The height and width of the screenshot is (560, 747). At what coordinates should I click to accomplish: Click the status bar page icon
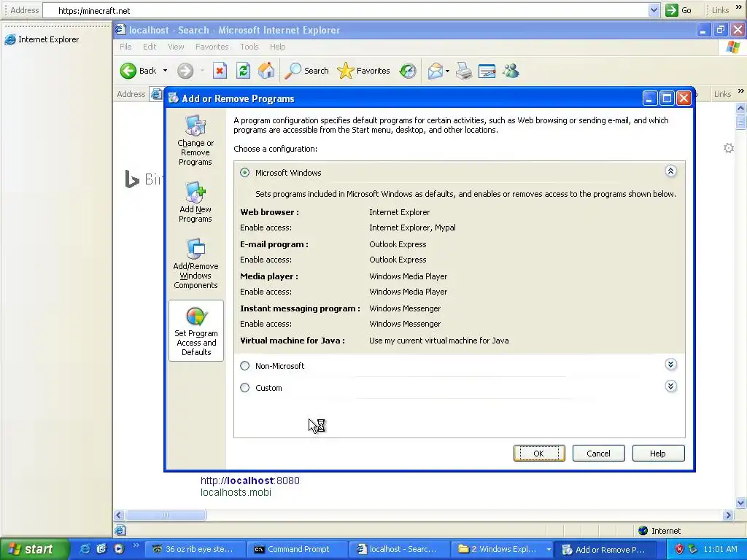pos(120,530)
